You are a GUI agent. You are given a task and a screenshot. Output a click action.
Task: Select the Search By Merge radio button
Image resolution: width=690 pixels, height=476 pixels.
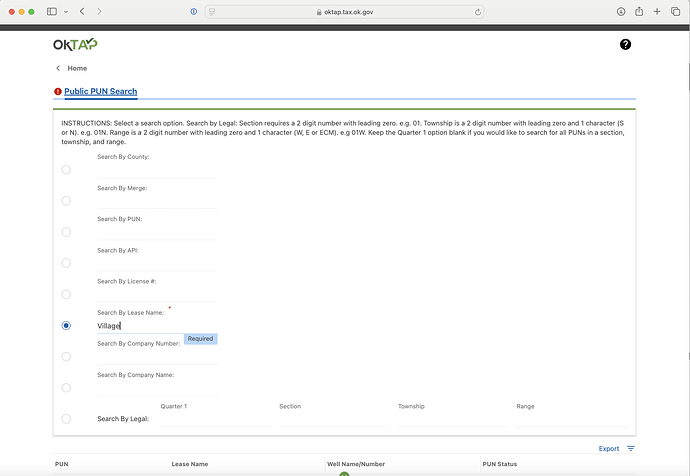66,201
